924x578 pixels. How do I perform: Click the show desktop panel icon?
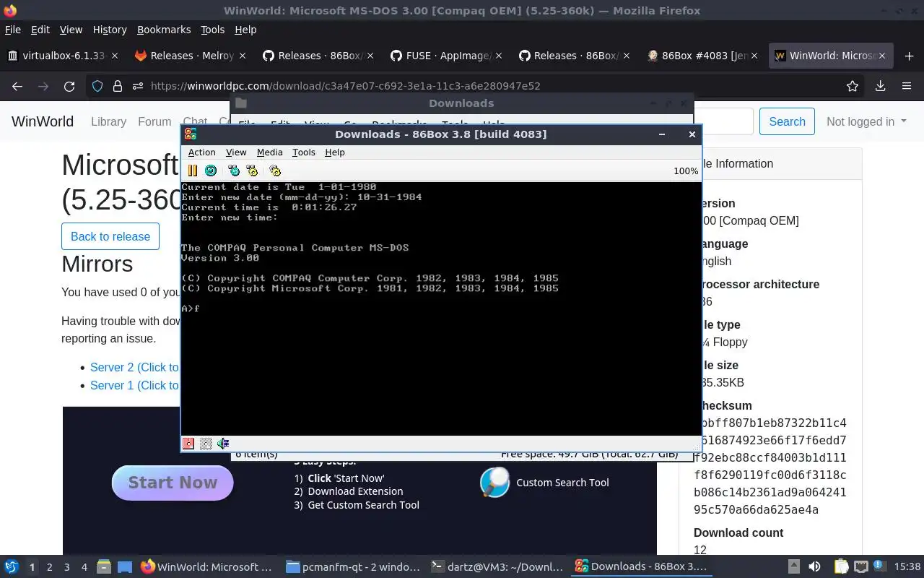124,567
